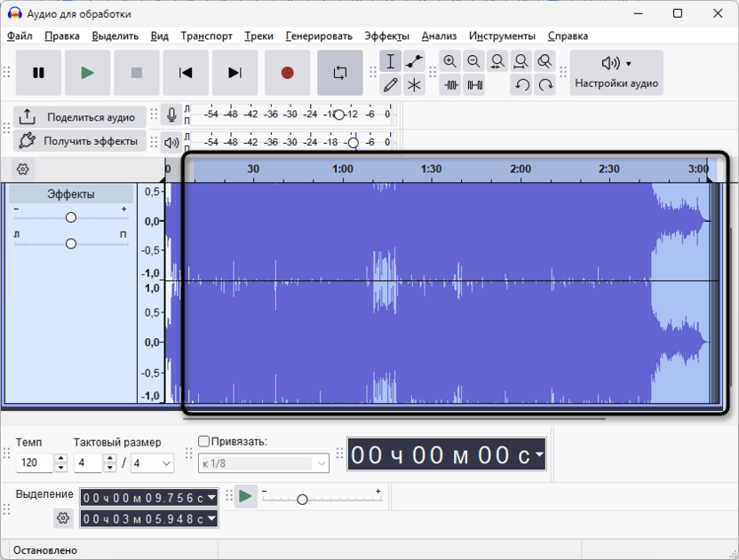Click the Undo arrow icon
The width and height of the screenshot is (739, 560).
[x=522, y=85]
